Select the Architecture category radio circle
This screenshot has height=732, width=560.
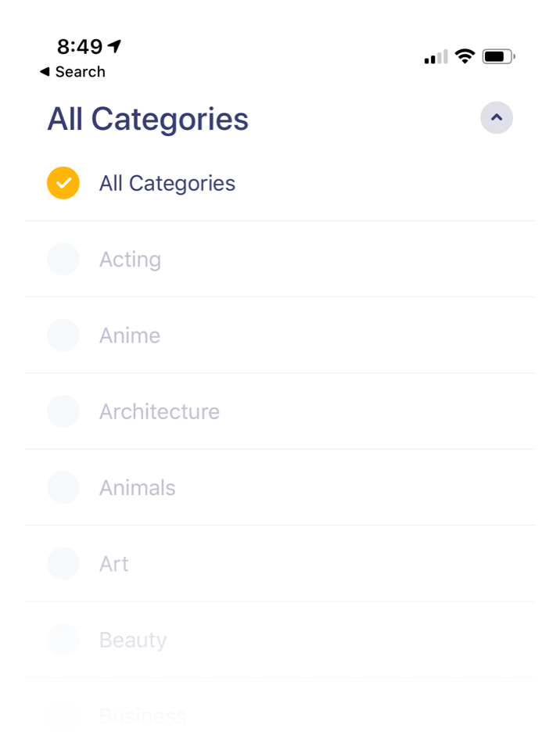tap(63, 411)
